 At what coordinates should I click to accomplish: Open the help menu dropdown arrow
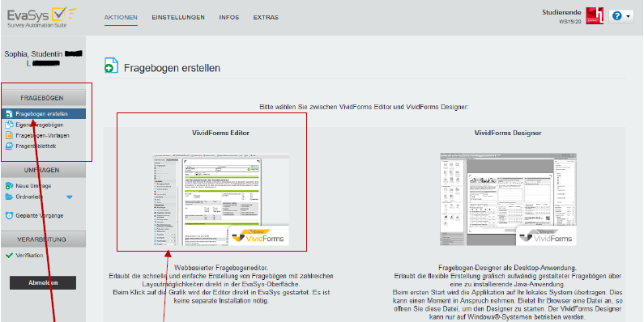[628, 16]
